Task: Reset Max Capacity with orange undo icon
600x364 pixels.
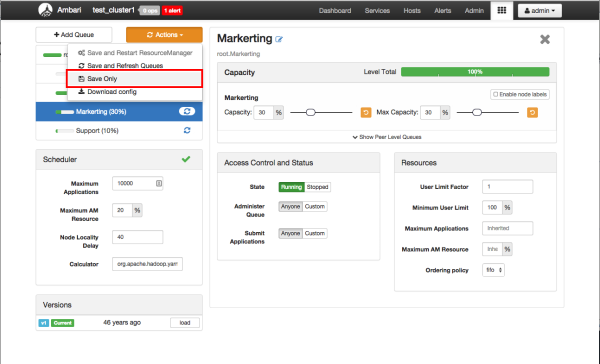Action: [532, 113]
